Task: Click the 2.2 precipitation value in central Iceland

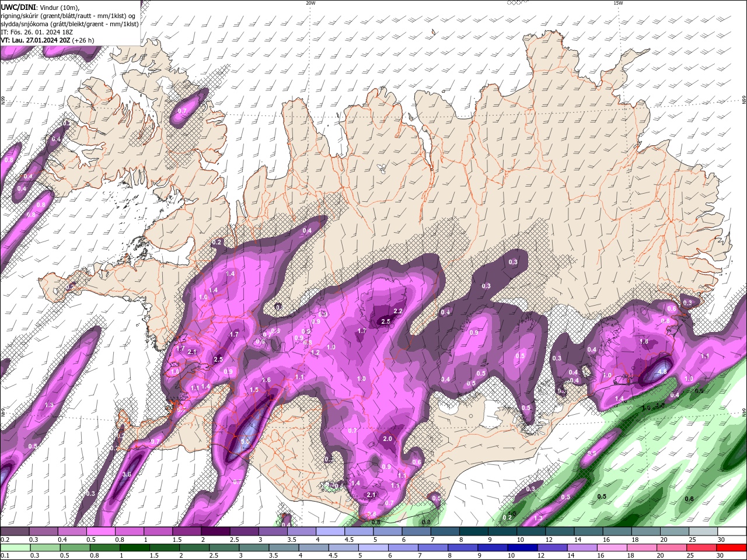Action: [x=399, y=311]
